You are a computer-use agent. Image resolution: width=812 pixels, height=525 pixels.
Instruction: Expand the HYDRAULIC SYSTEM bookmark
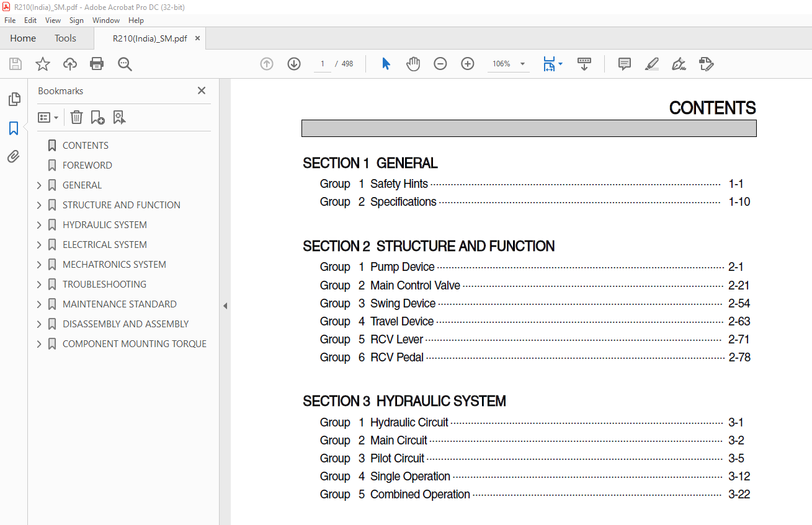pos(40,225)
